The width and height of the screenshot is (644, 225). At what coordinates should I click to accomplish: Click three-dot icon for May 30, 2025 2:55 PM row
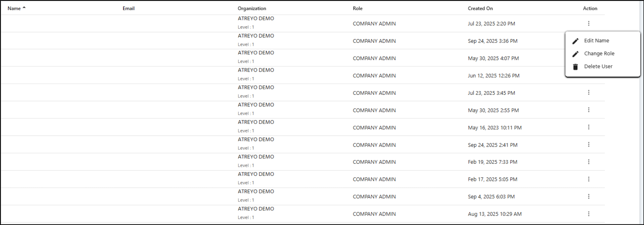[588, 110]
